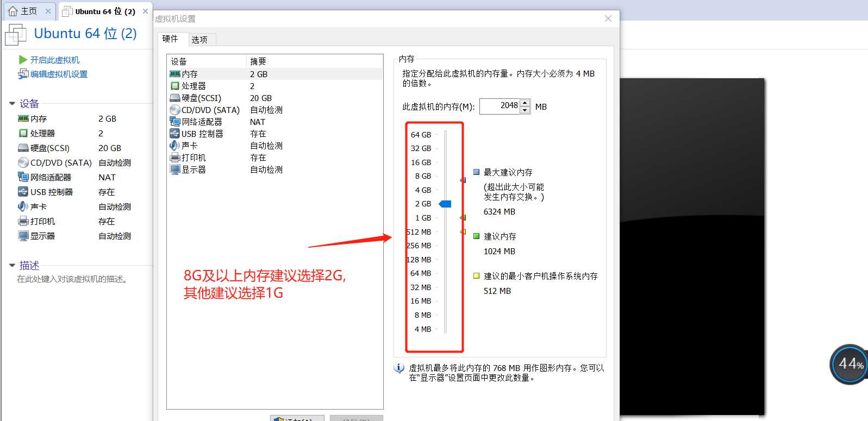The height and width of the screenshot is (421, 868).
Task: Click the network adapter icon in left sidebar
Action: [x=23, y=177]
